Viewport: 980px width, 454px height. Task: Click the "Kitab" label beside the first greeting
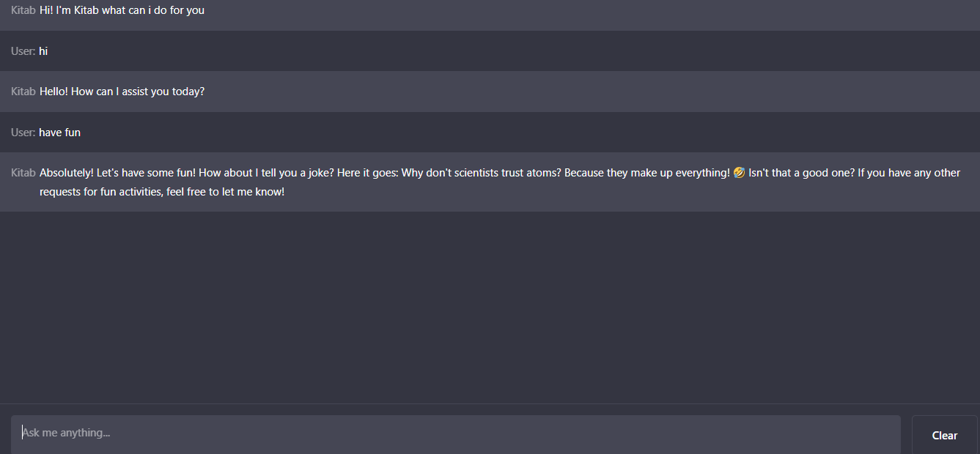pos(23,11)
